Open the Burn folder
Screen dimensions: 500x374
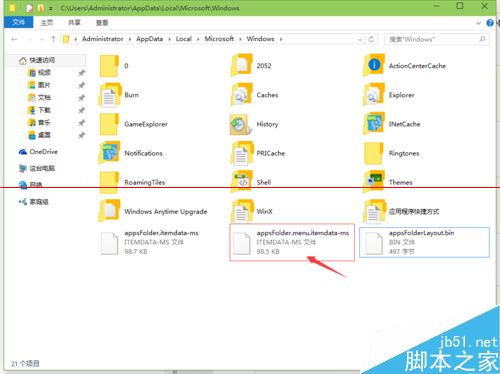pyautogui.click(x=119, y=95)
